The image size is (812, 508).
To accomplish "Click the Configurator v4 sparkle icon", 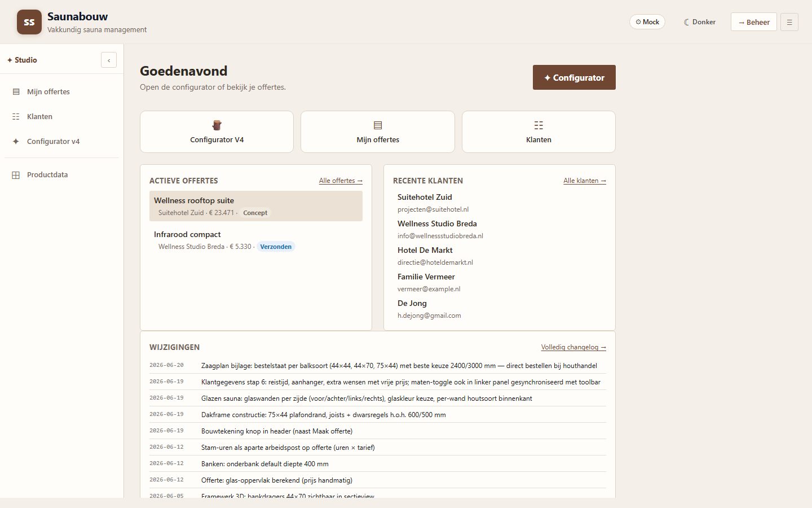I will point(16,141).
